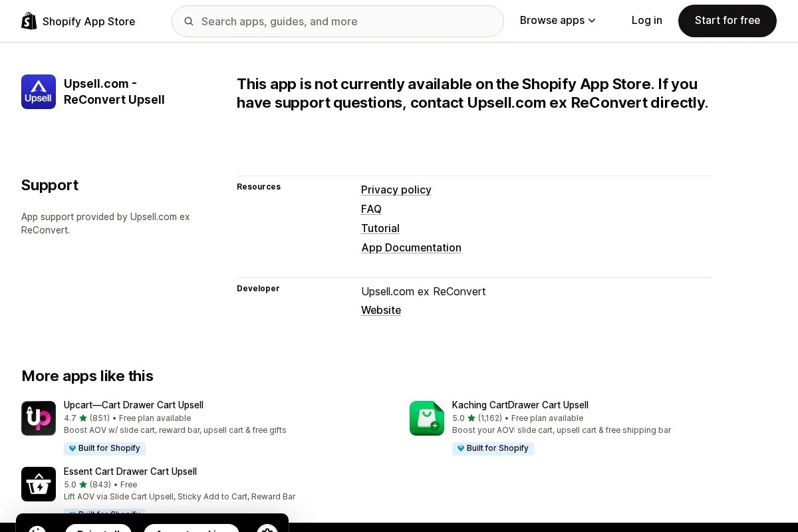The image size is (798, 532).
Task: Open the Privacy policy link
Action: (396, 190)
